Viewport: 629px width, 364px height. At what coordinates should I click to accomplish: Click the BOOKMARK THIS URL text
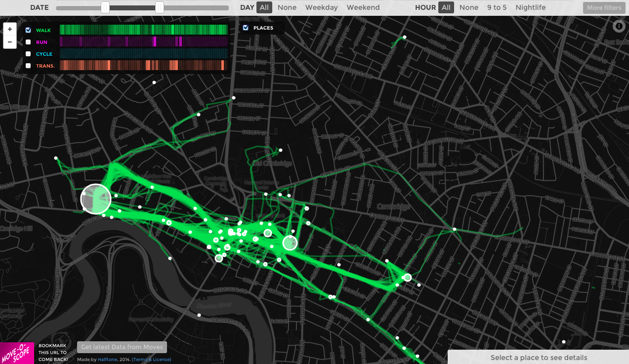pos(53,352)
